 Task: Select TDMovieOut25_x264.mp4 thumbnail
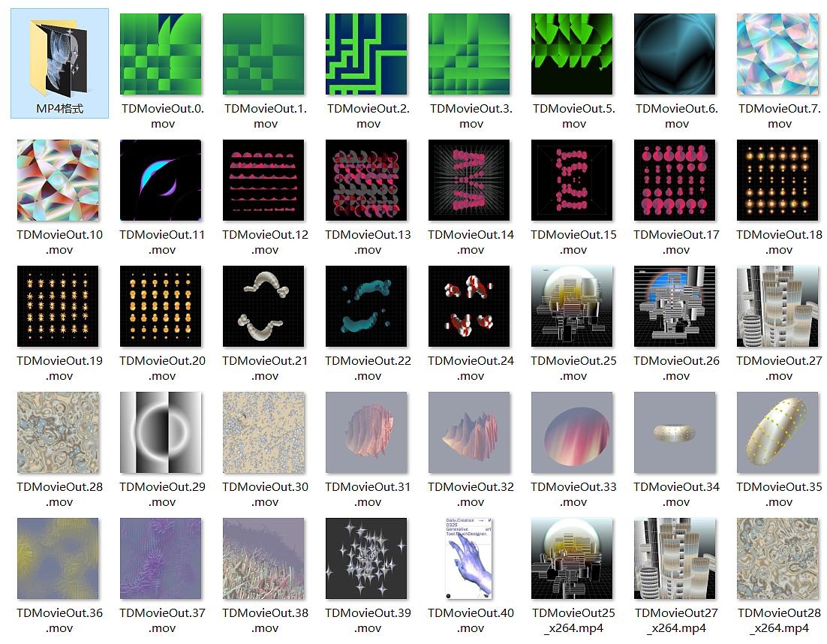tap(573, 558)
